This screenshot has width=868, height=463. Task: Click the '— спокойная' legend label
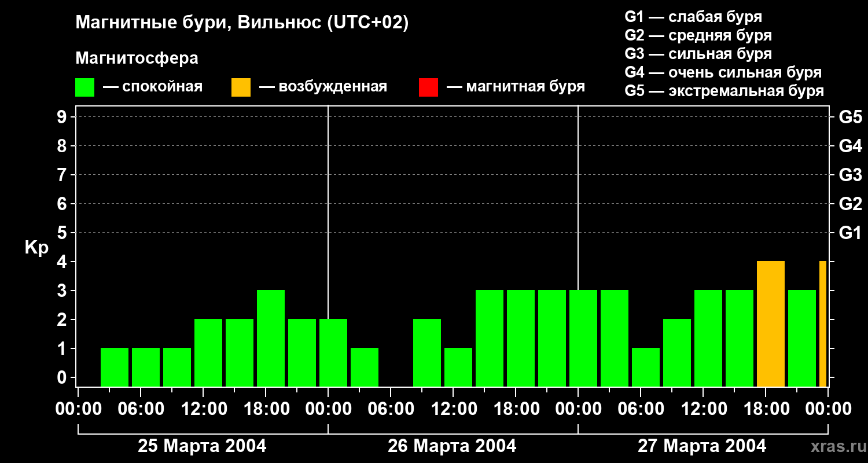point(152,87)
